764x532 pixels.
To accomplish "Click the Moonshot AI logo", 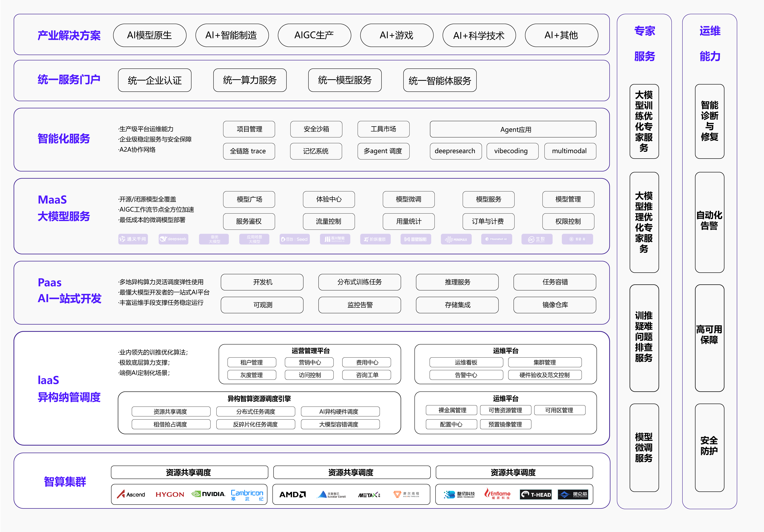I will coord(496,239).
